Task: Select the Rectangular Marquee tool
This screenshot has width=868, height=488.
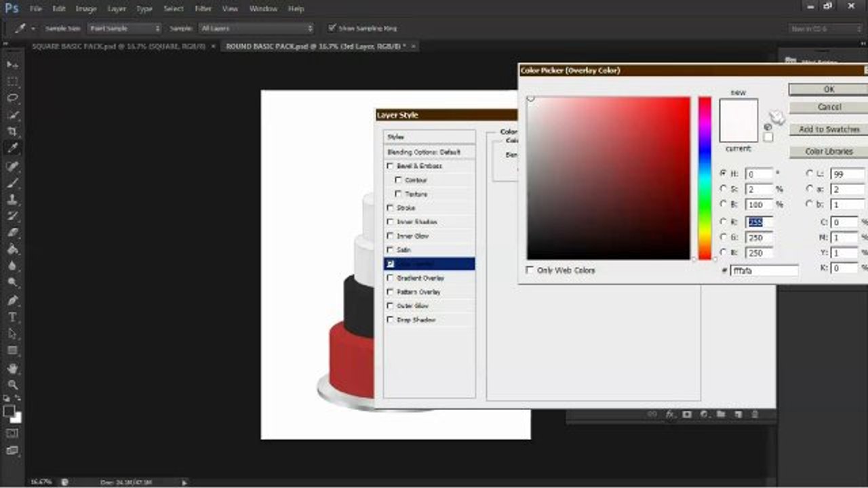Action: pos(12,81)
